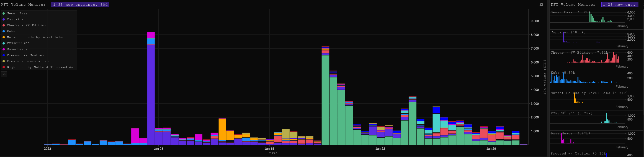Click the red Night Run by Matto legend dot
This screenshot has width=644, height=157.
click(x=4, y=67)
